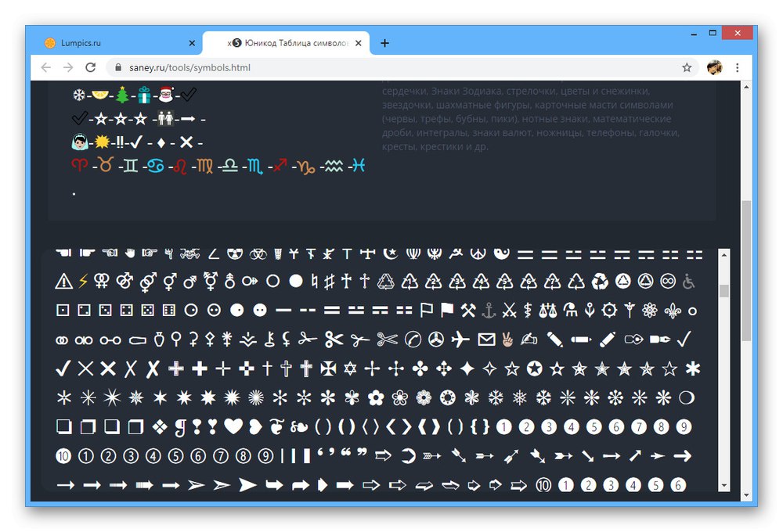783x532 pixels.
Task: Open a new browser tab
Action: [384, 43]
